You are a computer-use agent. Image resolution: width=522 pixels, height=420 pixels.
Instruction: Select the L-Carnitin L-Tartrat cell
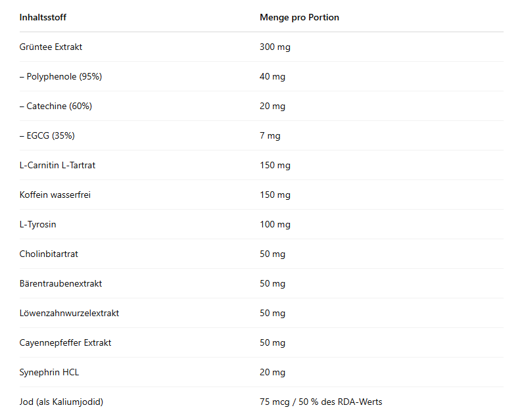pos(57,165)
